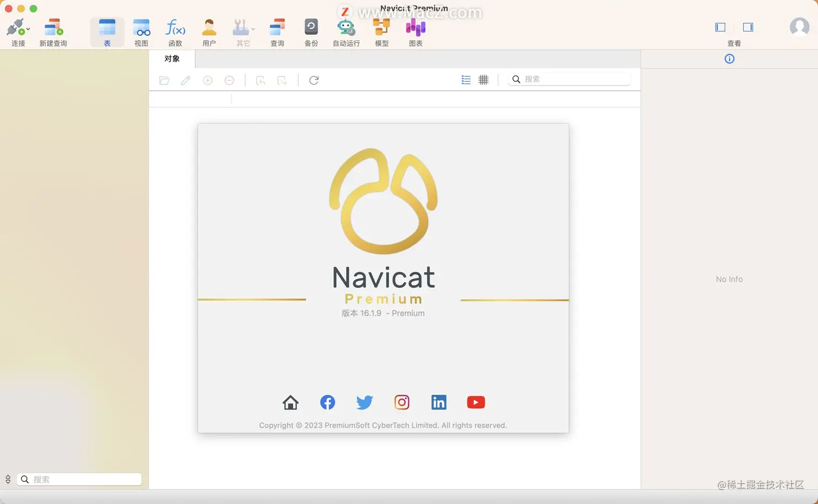Click the sidebar expand-collapse arrows icon
This screenshot has width=818, height=504.
[8, 479]
